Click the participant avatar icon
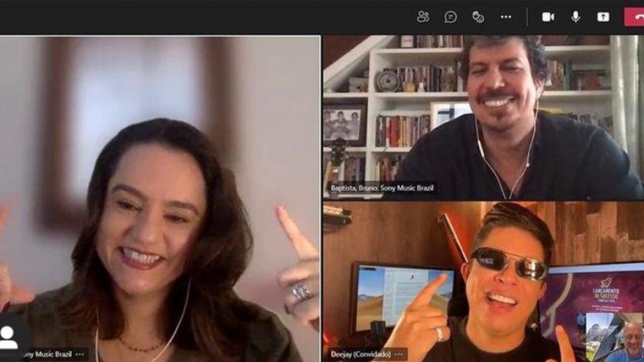 pyautogui.click(x=9, y=337)
